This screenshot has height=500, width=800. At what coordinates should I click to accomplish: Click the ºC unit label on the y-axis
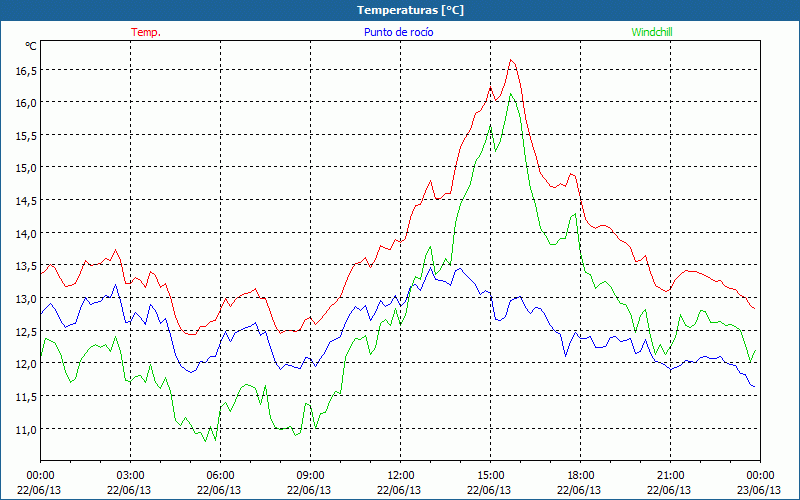(x=31, y=46)
